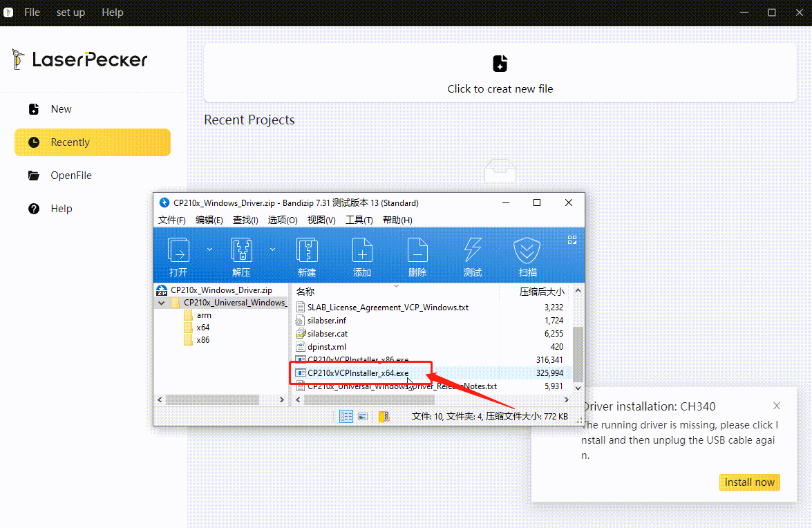The height and width of the screenshot is (528, 812).
Task: Click the install now button
Action: click(749, 482)
